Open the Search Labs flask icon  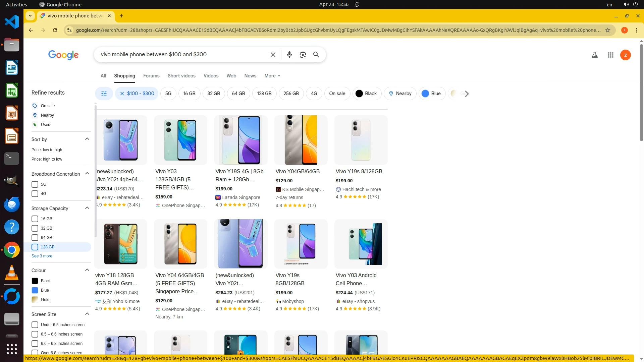tap(594, 55)
